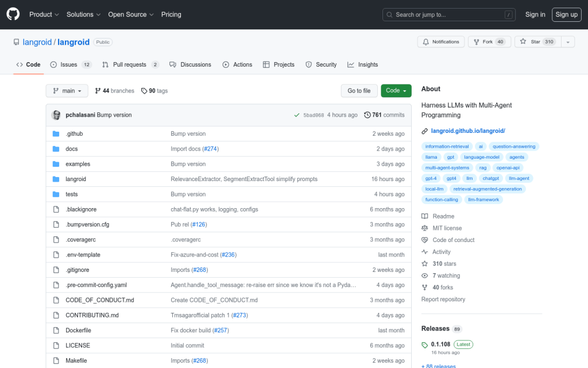
Task: Fork the langroid repository
Action: (x=489, y=41)
